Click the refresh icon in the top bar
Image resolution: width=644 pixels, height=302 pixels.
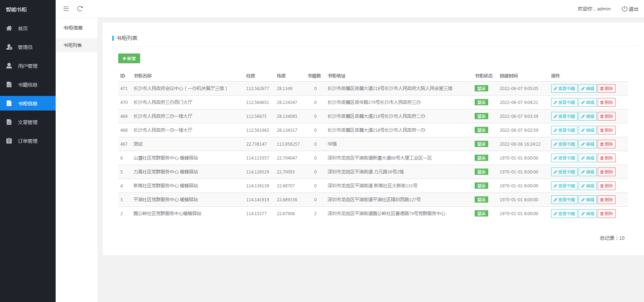(80, 9)
